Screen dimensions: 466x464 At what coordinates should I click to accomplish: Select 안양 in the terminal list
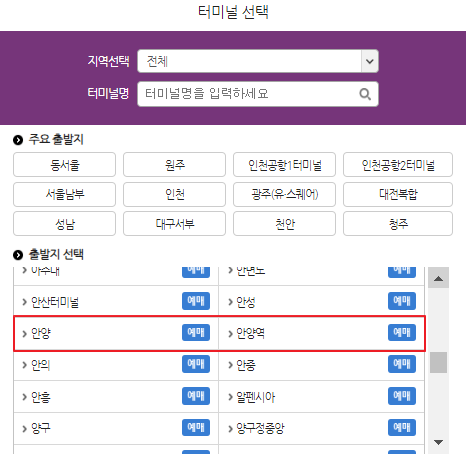[x=41, y=333]
